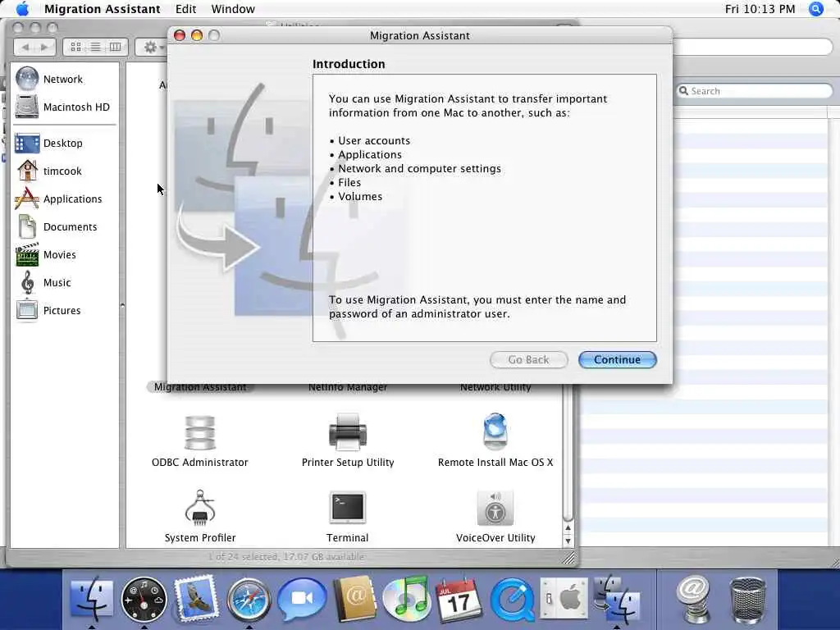
Task: Select VoiceOver Utility icon
Action: [x=495, y=508]
